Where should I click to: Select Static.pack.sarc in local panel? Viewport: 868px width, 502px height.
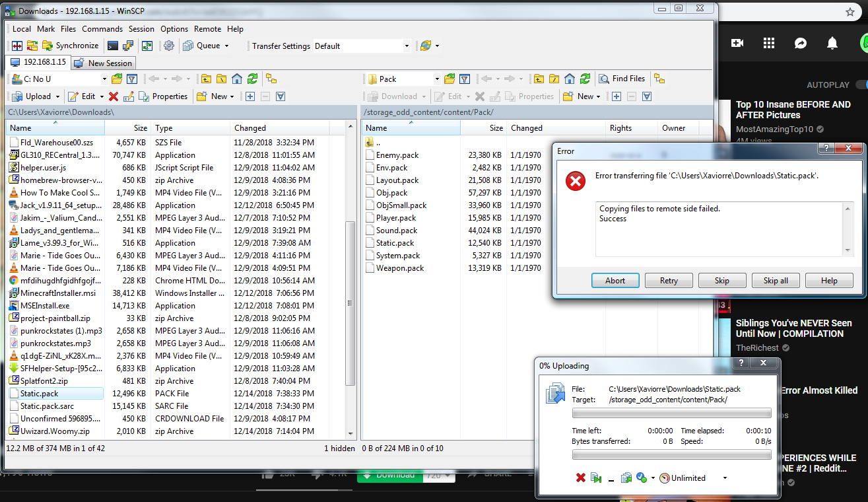coord(47,406)
